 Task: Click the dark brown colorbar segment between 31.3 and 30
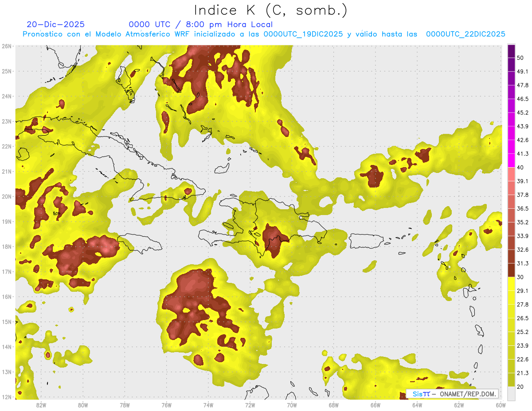click(x=512, y=270)
